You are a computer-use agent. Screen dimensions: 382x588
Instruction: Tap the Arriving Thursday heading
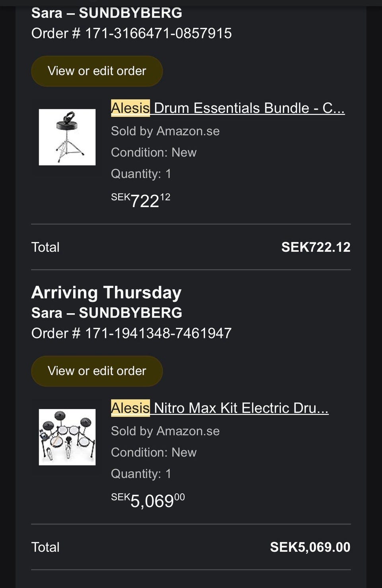click(x=106, y=293)
